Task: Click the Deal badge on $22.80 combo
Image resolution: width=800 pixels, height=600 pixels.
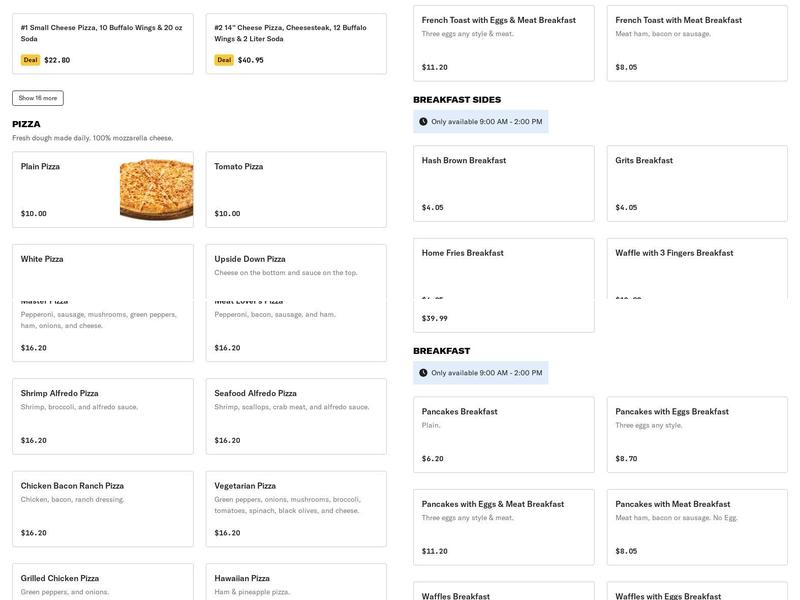Action: pos(30,60)
